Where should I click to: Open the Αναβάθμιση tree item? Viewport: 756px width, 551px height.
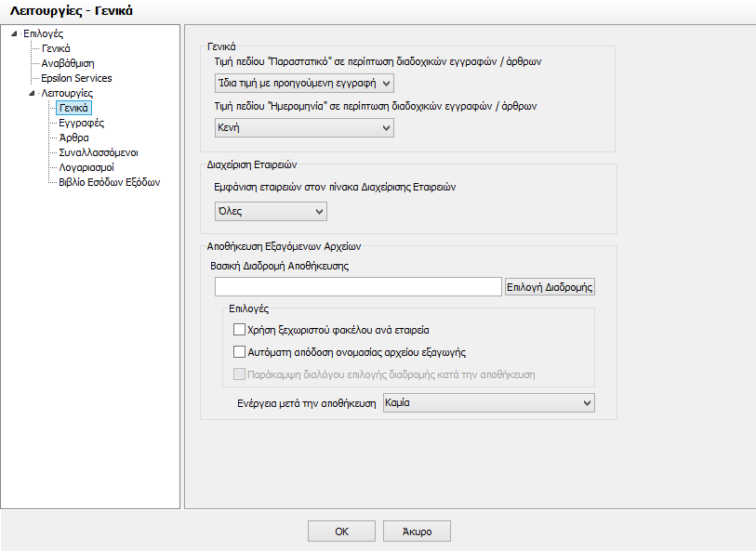click(68, 63)
